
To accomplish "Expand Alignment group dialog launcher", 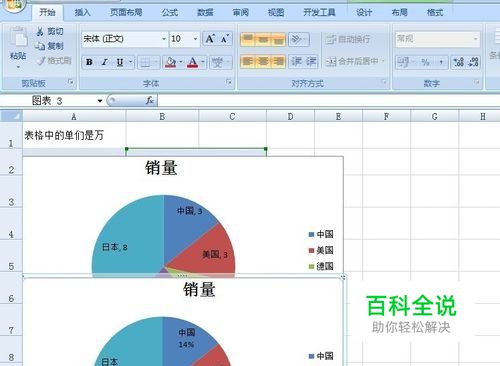I will pyautogui.click(x=384, y=82).
